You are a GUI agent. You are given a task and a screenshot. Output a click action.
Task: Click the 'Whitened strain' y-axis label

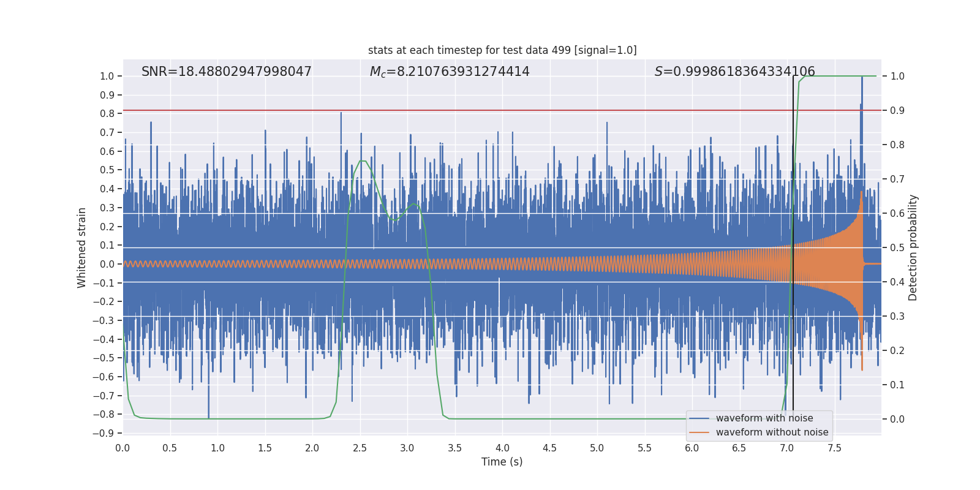[82, 247]
